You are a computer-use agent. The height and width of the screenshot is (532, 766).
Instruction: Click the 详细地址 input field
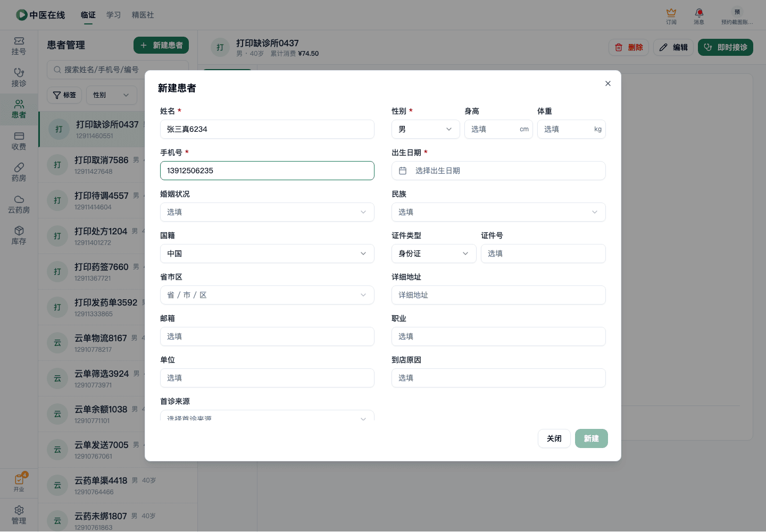[498, 295]
